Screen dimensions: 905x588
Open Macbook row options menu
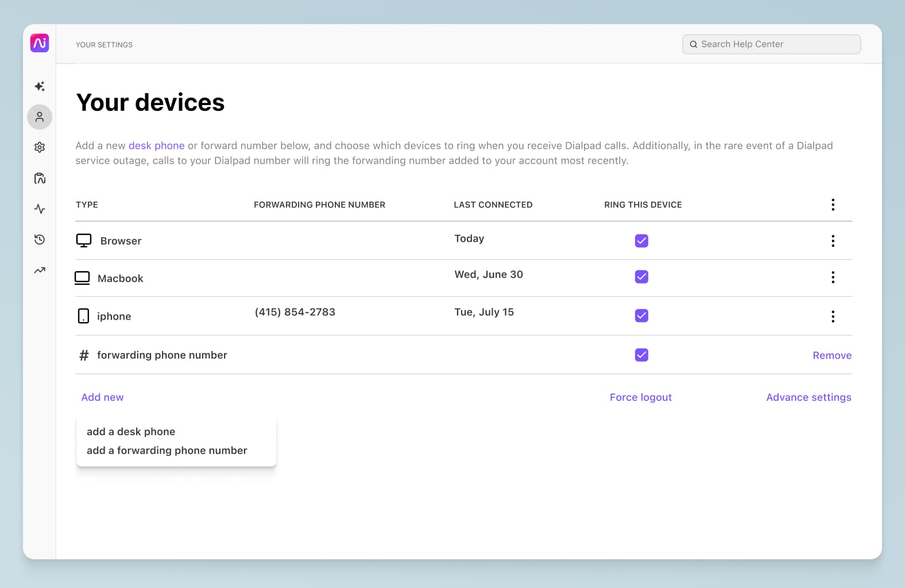(833, 278)
